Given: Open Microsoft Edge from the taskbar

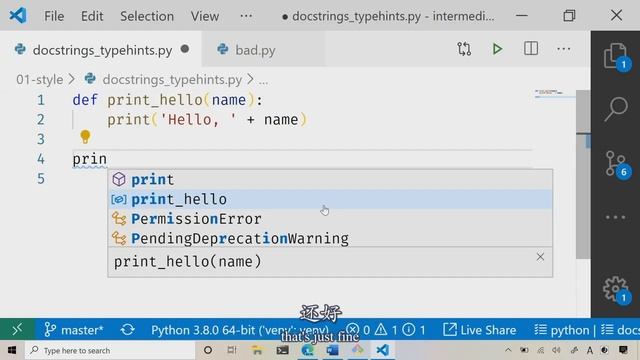Looking at the screenshot, I should click(x=307, y=350).
